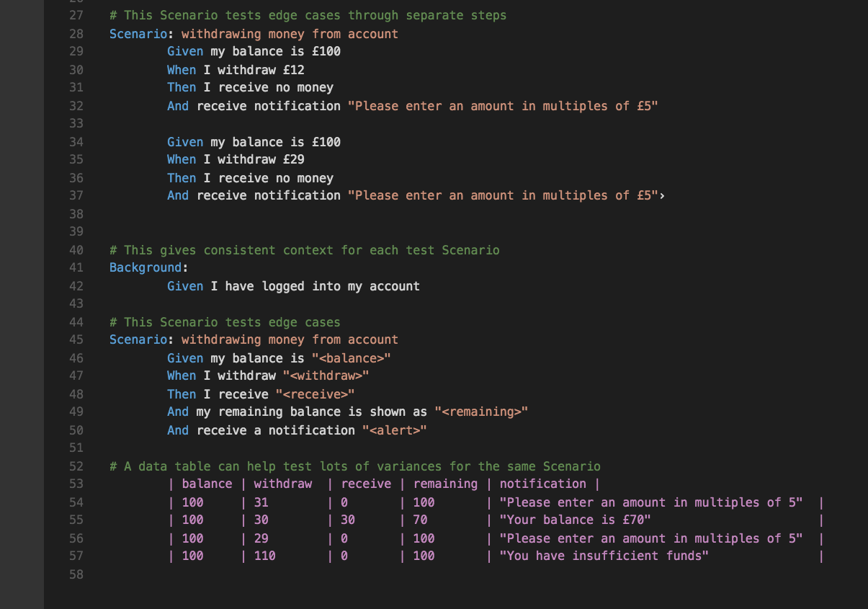Click the remaining table header cell
The height and width of the screenshot is (609, 868).
[445, 484]
